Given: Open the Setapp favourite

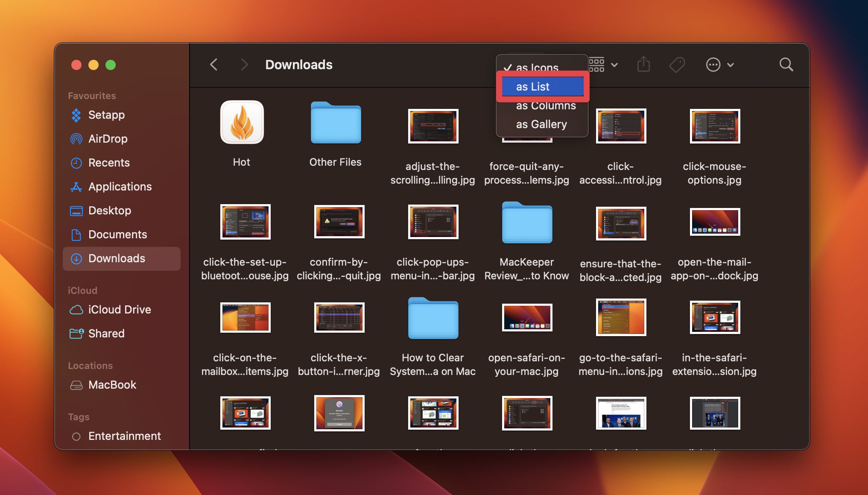Looking at the screenshot, I should click(106, 114).
